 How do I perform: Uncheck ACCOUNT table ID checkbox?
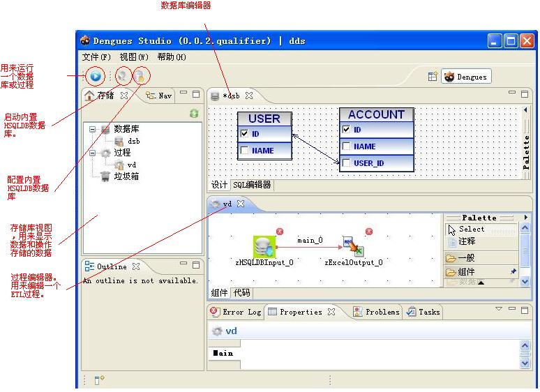[x=346, y=130]
